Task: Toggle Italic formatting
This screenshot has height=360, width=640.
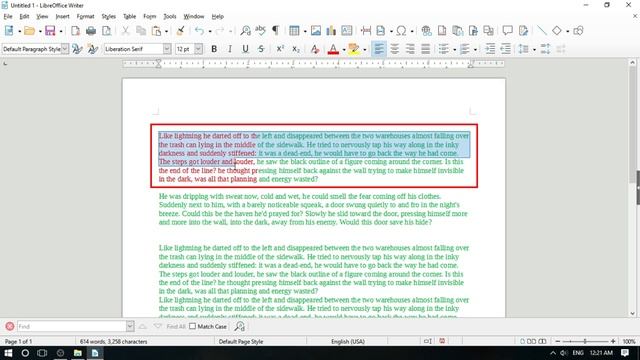Action: tap(230, 49)
